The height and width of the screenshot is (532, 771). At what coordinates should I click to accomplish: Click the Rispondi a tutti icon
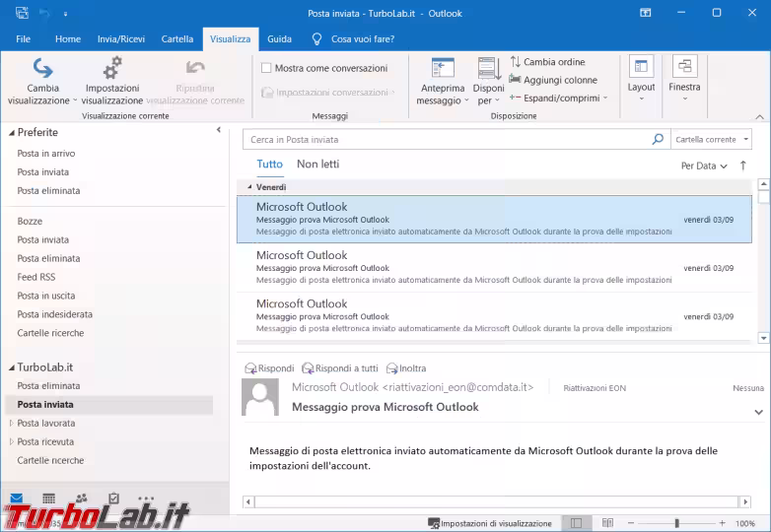click(x=308, y=368)
